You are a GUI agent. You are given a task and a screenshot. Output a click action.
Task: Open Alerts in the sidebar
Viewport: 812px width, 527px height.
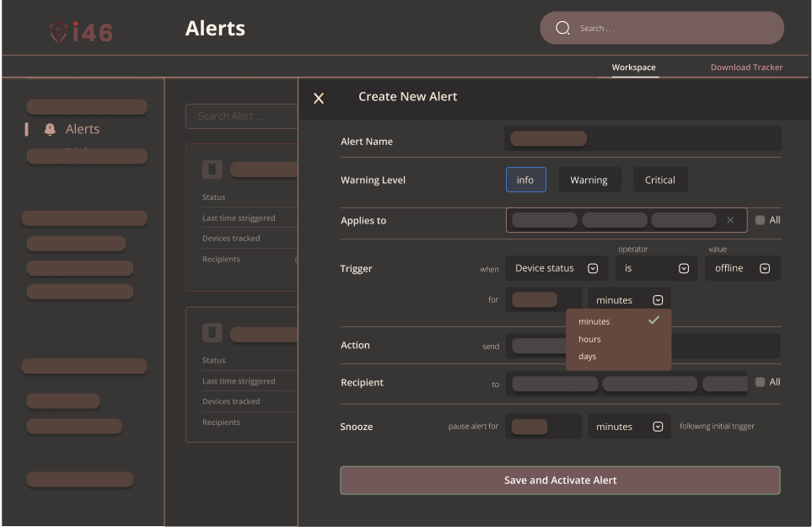[83, 129]
